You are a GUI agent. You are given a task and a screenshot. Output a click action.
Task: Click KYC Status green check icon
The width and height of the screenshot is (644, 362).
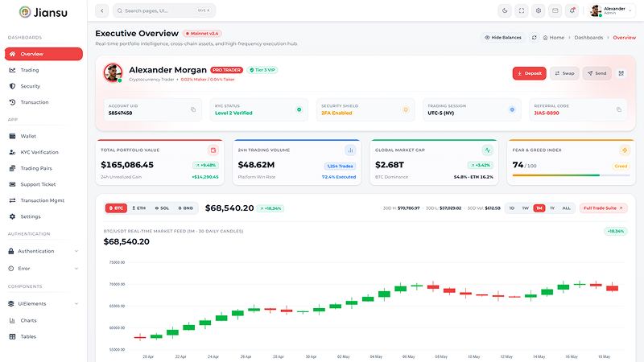[299, 109]
